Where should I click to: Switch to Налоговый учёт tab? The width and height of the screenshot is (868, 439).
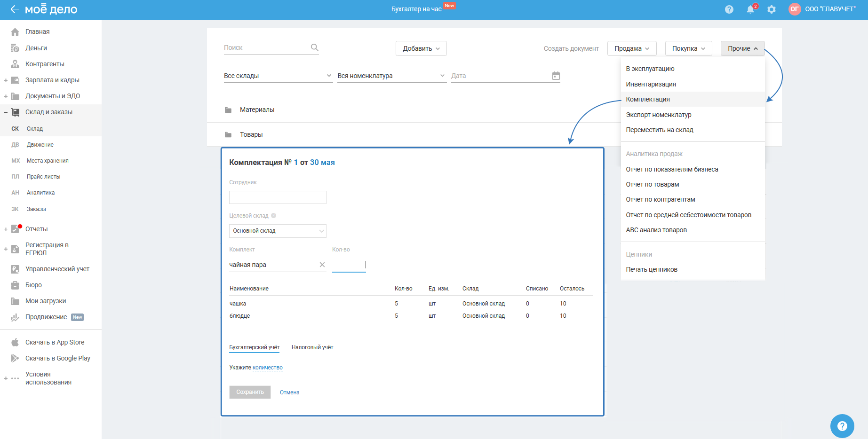[312, 347]
